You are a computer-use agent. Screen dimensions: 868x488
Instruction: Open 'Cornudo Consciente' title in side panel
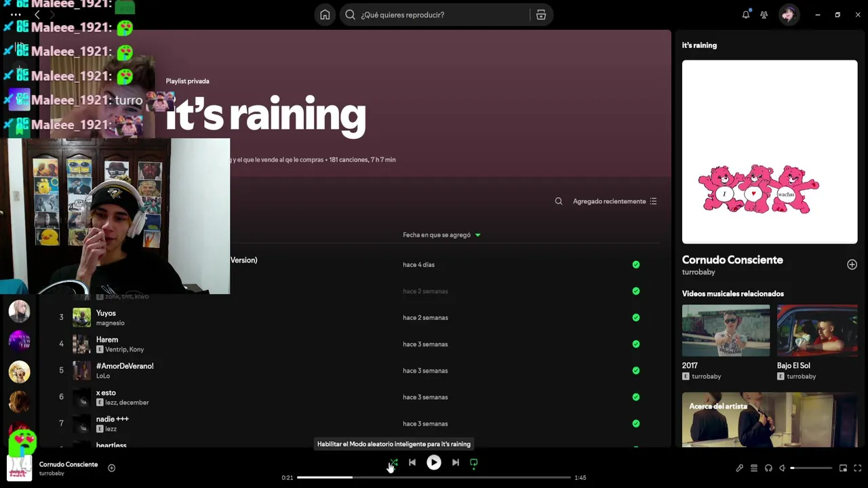[732, 260]
